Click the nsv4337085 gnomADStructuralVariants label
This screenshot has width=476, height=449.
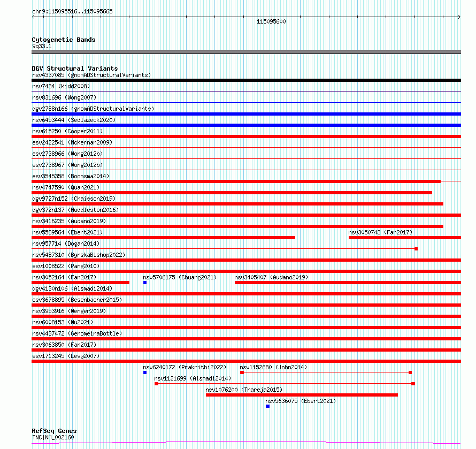point(91,75)
